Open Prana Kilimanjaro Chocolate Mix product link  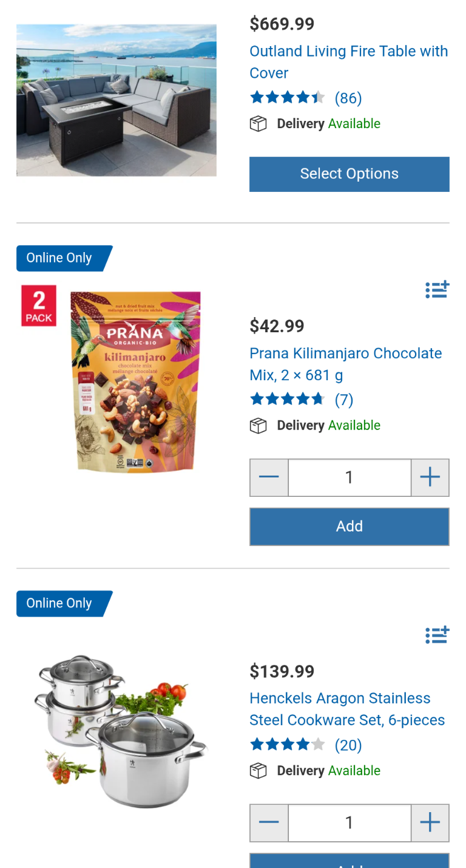pyautogui.click(x=345, y=364)
